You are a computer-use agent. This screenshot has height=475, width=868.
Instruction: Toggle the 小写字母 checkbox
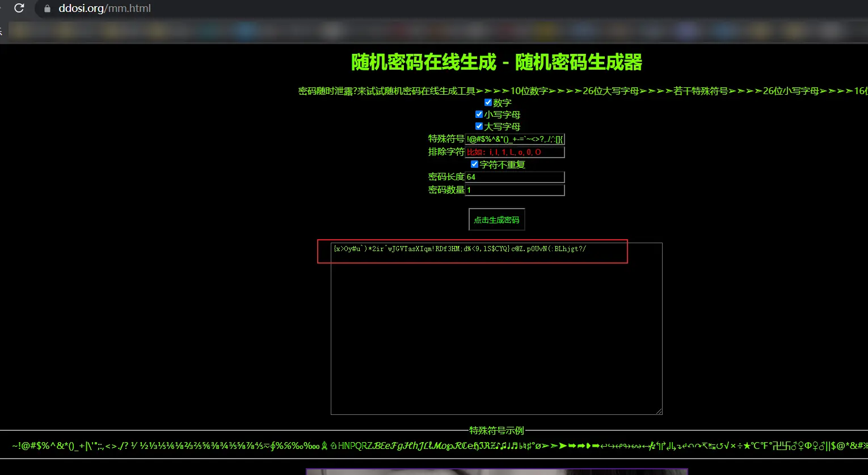(x=479, y=114)
